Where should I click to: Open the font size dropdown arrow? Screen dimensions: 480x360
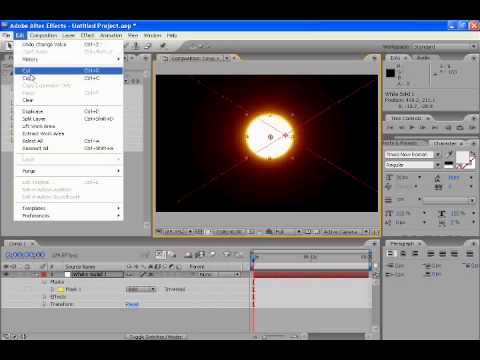click(420, 177)
